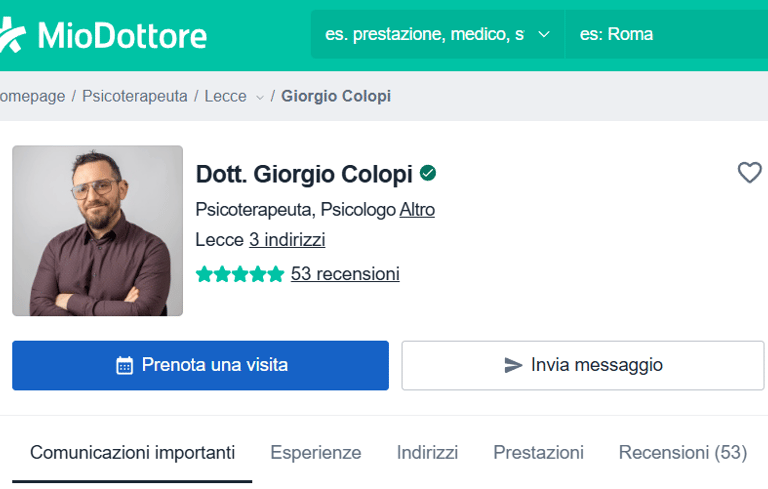
Task: Click the paper plane message icon
Action: point(513,365)
